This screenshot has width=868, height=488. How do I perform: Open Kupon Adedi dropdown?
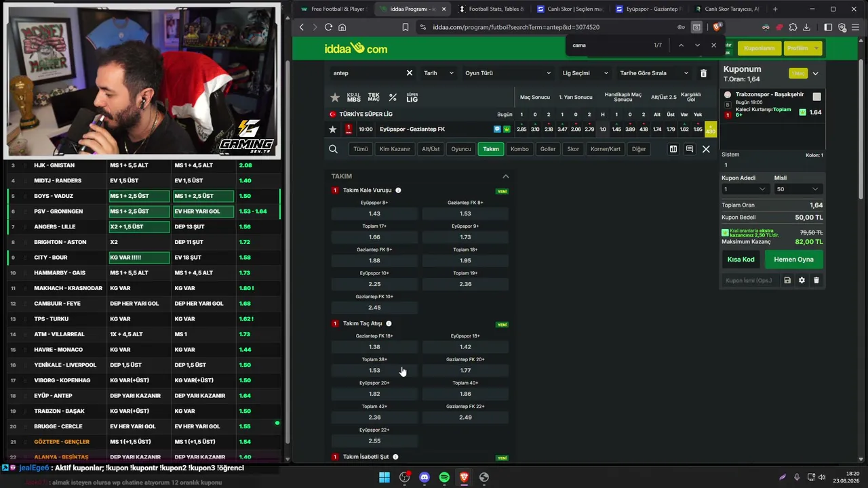745,189
